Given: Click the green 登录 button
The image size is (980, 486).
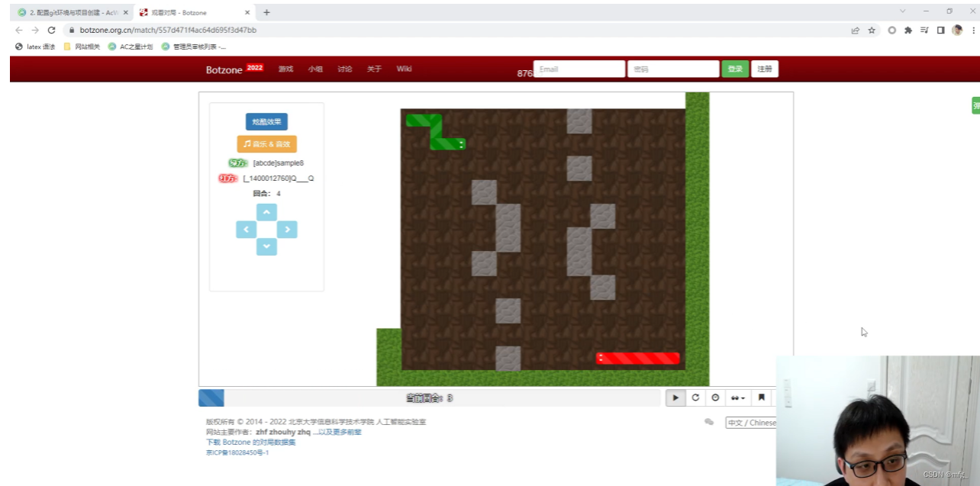Looking at the screenshot, I should pos(735,69).
